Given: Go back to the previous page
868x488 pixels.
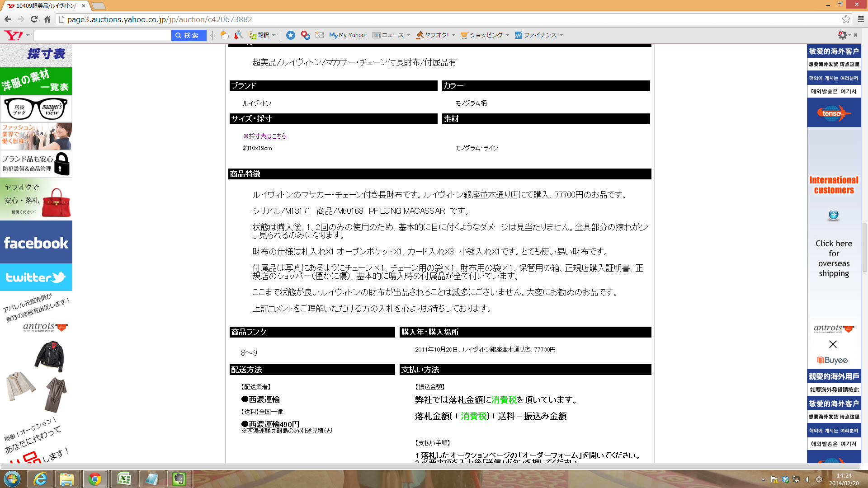Looking at the screenshot, I should pos(8,19).
